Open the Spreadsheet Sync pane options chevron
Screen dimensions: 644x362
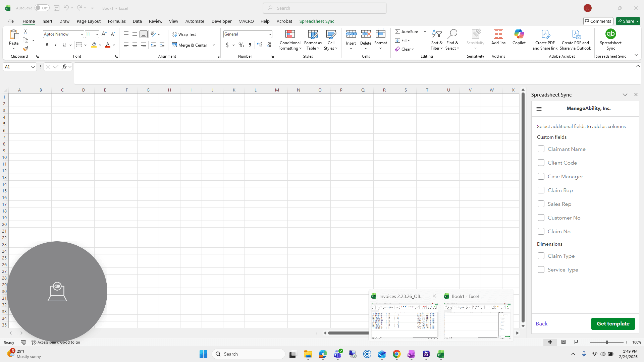625,95
